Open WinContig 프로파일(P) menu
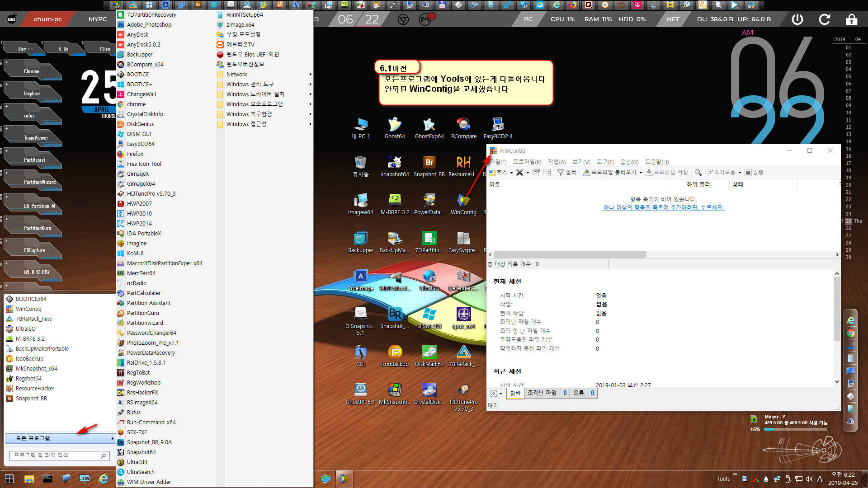The image size is (868, 488). (527, 162)
